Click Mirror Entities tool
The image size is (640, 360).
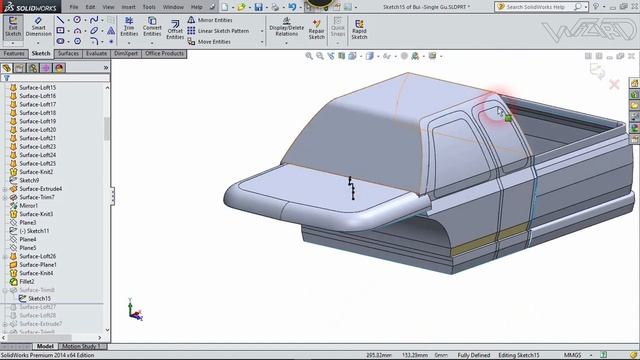click(x=210, y=20)
